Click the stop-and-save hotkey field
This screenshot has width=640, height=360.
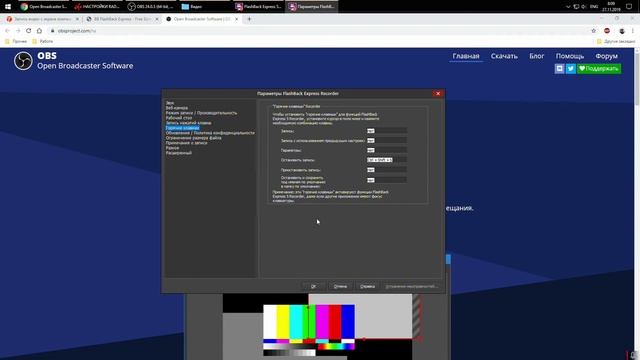point(387,180)
